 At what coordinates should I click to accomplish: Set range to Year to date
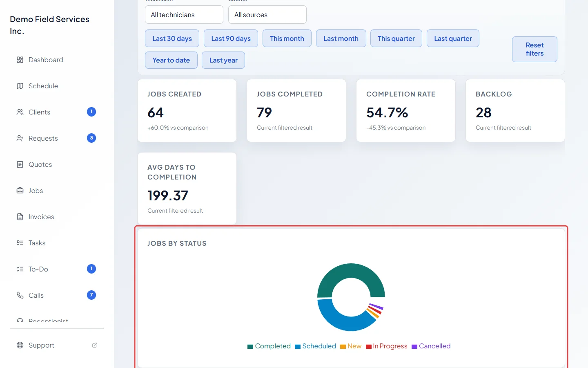[171, 60]
